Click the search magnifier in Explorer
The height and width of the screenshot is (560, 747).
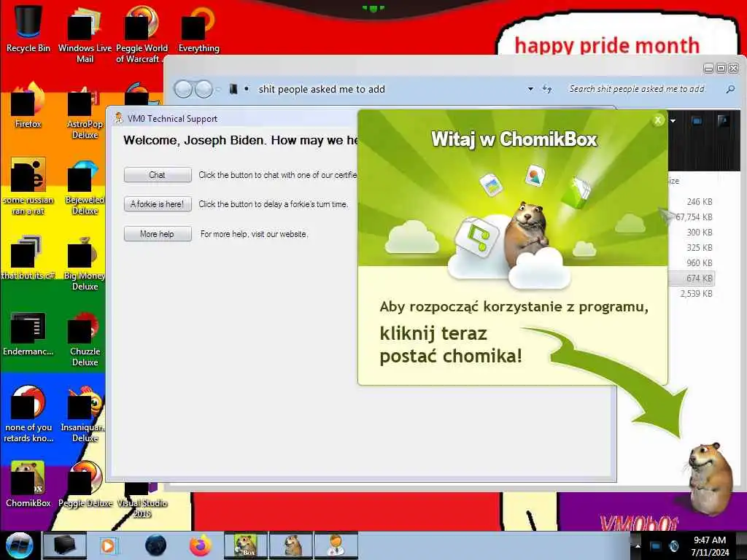coord(730,89)
